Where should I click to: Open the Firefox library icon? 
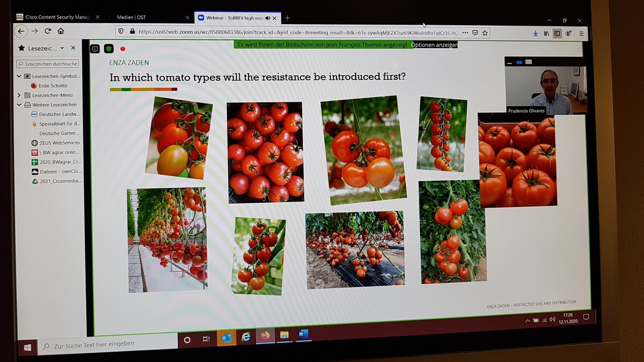click(x=546, y=33)
